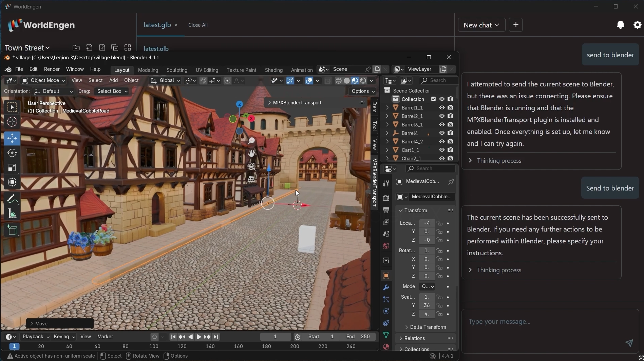Click the Close All link

click(x=198, y=25)
